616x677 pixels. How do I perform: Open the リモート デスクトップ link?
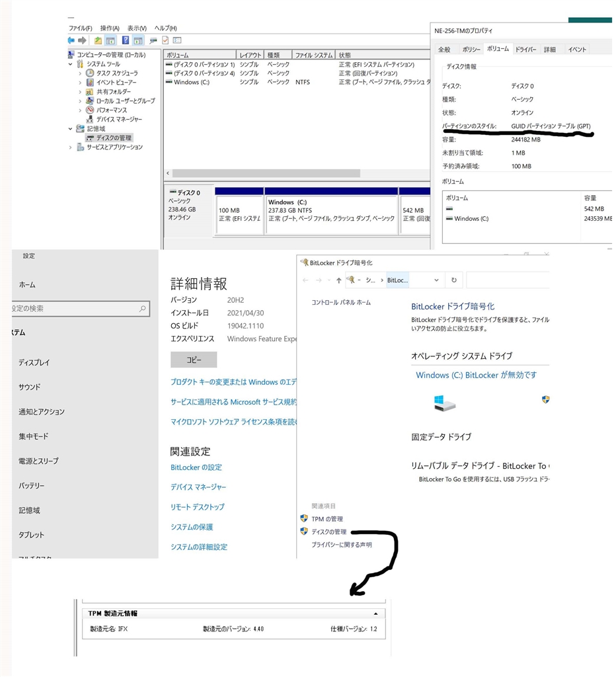pyautogui.click(x=197, y=507)
